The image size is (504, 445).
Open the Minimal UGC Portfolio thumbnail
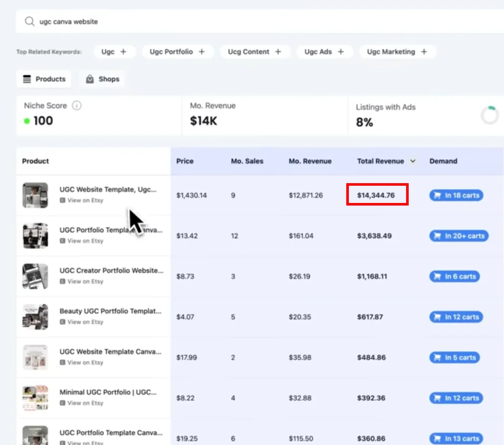(35, 398)
